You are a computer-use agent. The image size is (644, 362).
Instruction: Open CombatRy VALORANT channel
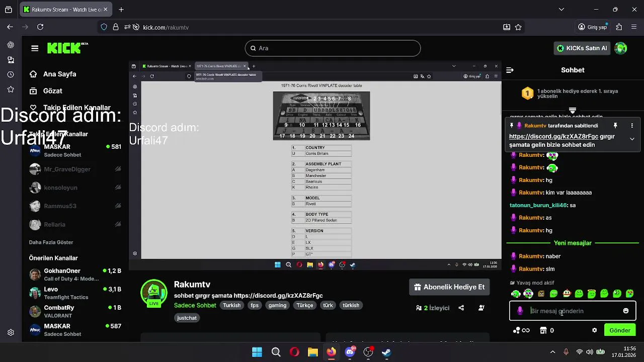coord(75,311)
